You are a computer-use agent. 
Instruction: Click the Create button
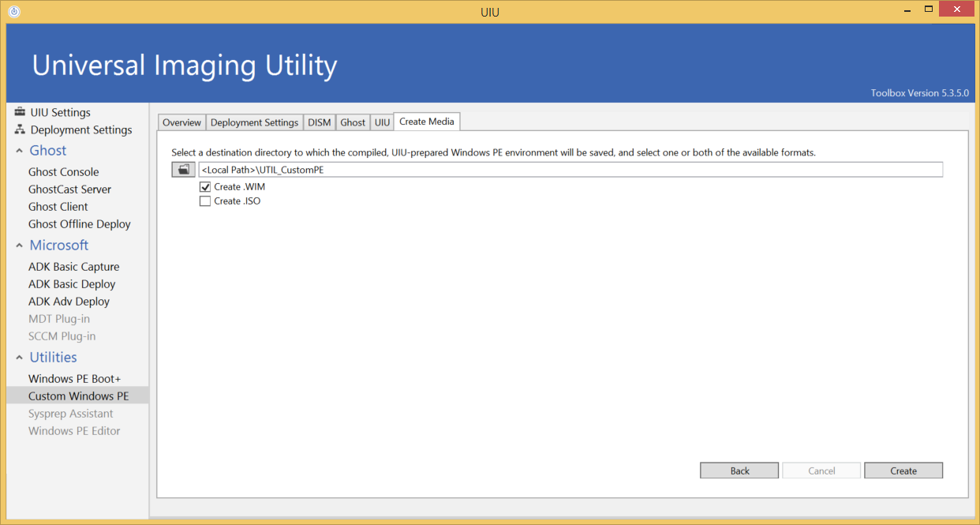tap(903, 471)
